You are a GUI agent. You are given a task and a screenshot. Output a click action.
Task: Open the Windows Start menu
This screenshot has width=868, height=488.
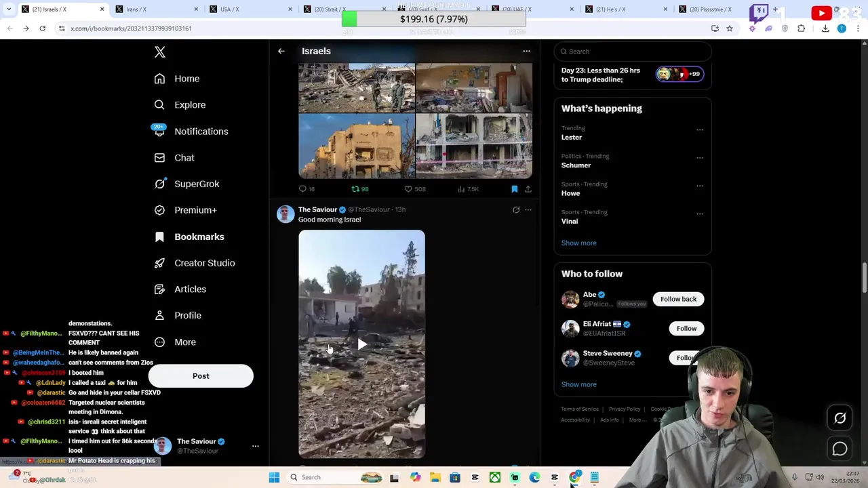coord(274,478)
